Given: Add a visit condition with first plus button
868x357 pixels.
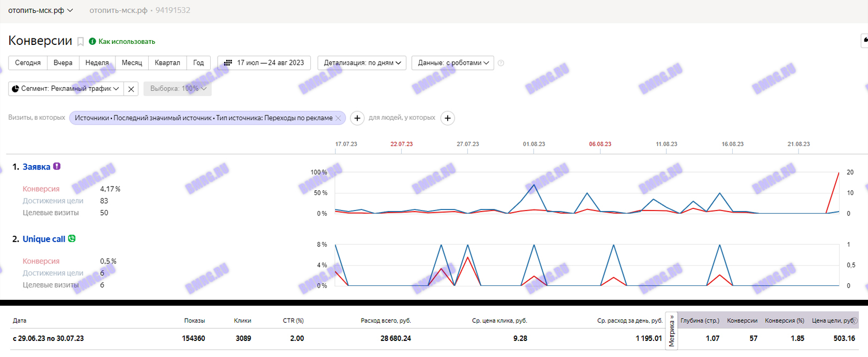Looking at the screenshot, I should [x=357, y=118].
